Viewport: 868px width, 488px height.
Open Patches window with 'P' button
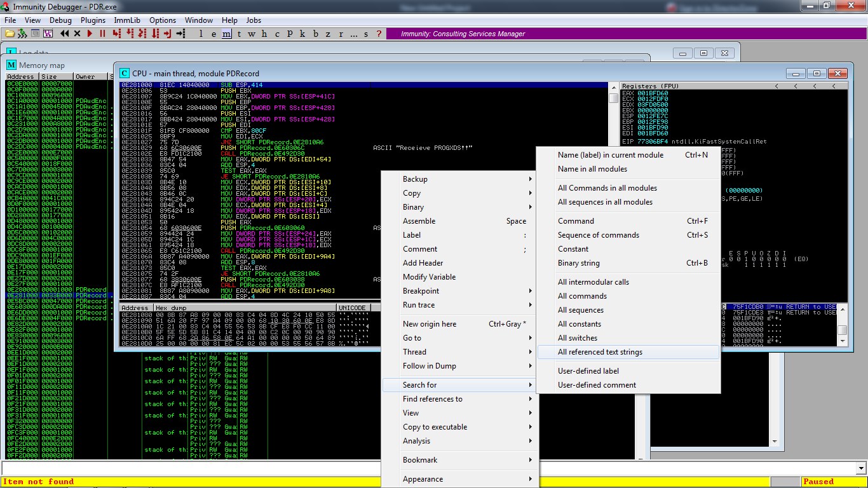[289, 34]
